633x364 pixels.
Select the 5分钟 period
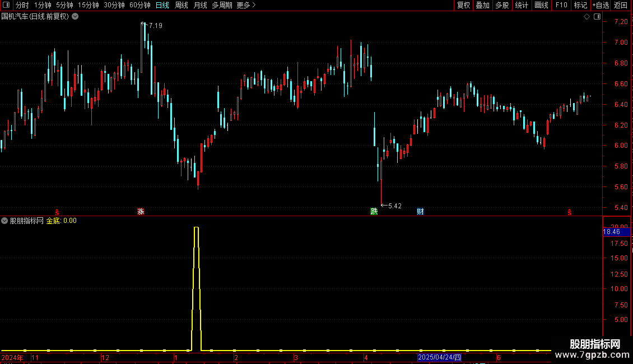point(64,5)
